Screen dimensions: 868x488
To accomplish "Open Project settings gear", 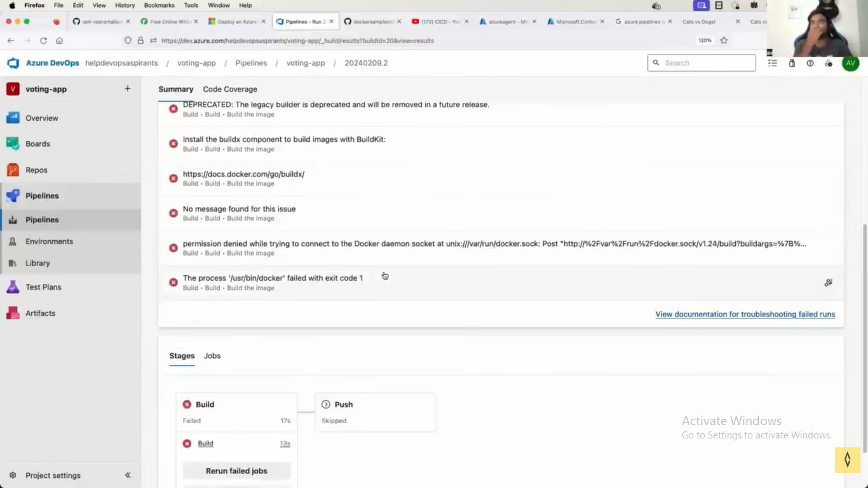I will (x=13, y=475).
